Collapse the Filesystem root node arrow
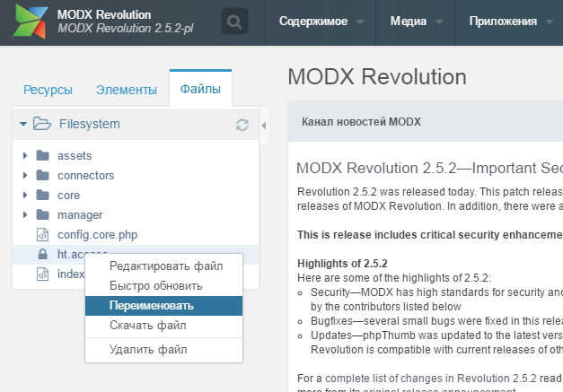 click(23, 124)
